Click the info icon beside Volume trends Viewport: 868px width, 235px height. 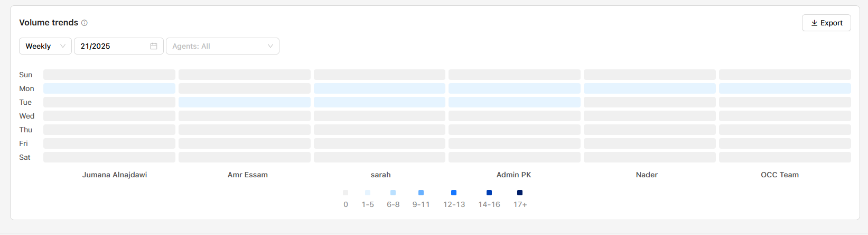click(85, 23)
